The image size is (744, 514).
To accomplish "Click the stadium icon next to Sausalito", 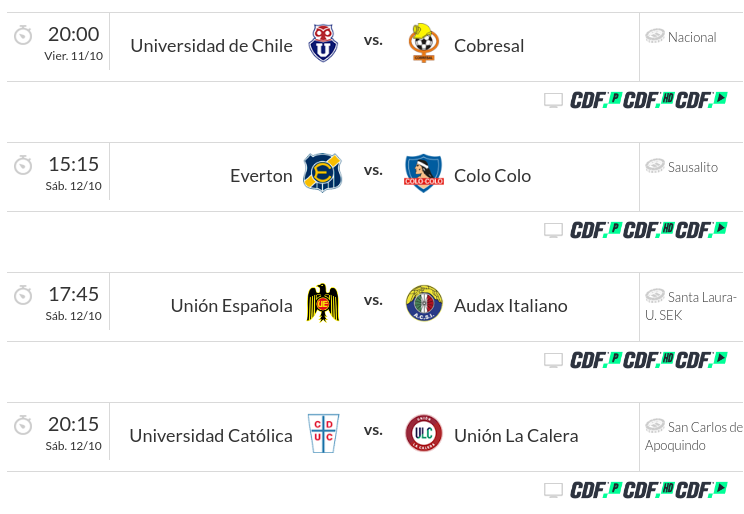I will pyautogui.click(x=655, y=166).
